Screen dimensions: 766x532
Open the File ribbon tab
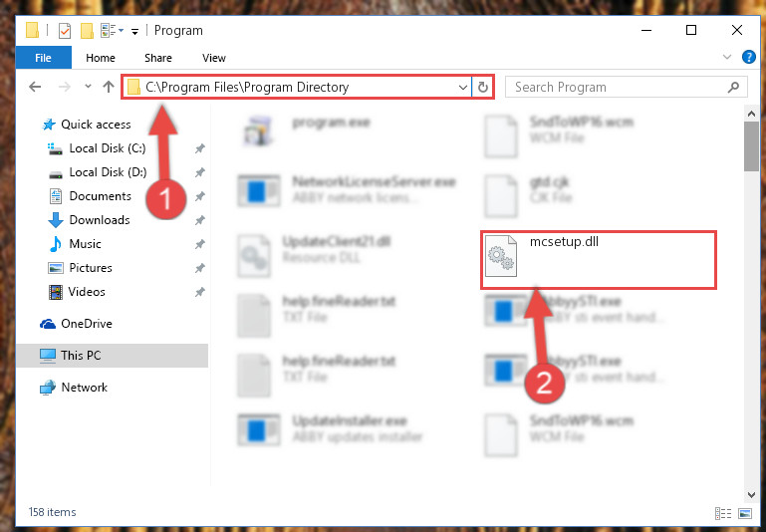44,58
